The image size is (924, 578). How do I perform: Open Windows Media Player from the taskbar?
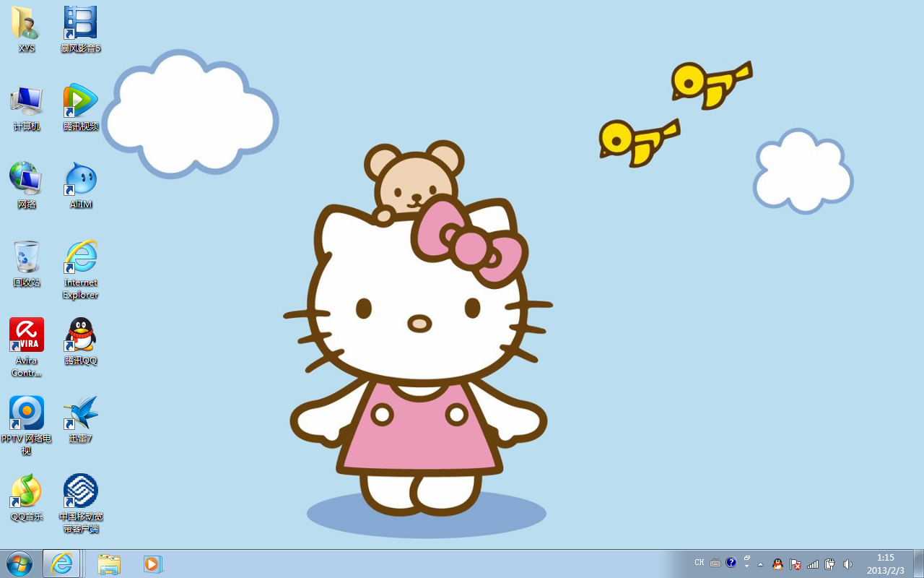152,564
